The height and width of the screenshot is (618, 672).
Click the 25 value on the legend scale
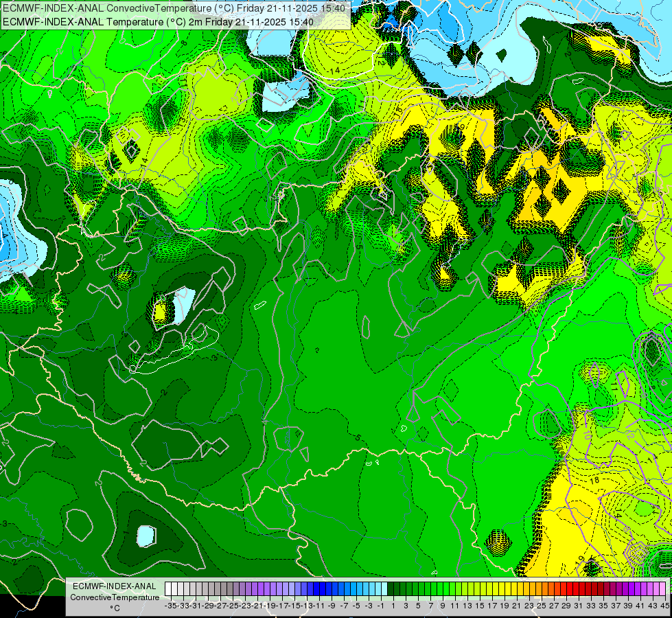tap(542, 606)
